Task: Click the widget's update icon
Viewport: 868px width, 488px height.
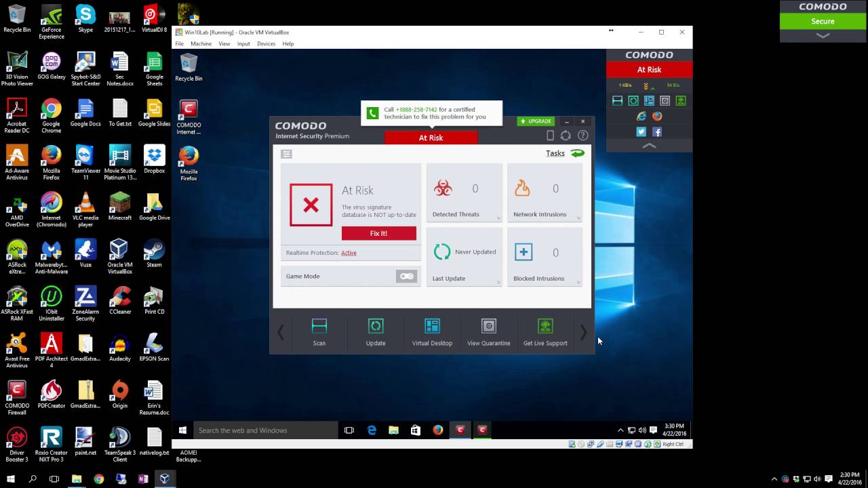Action: [633, 100]
